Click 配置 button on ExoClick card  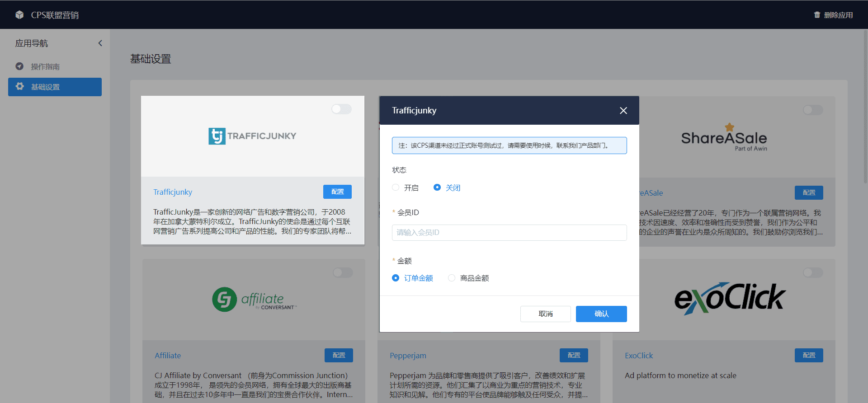pos(809,355)
